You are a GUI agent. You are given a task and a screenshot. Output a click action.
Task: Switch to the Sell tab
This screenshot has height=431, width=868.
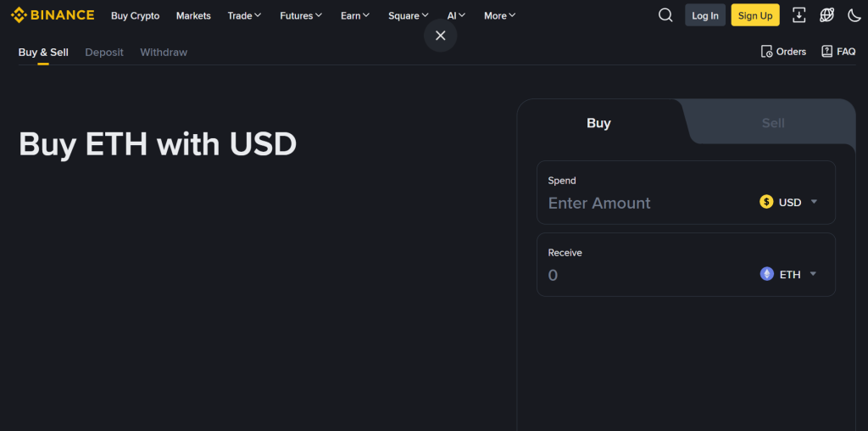[773, 123]
